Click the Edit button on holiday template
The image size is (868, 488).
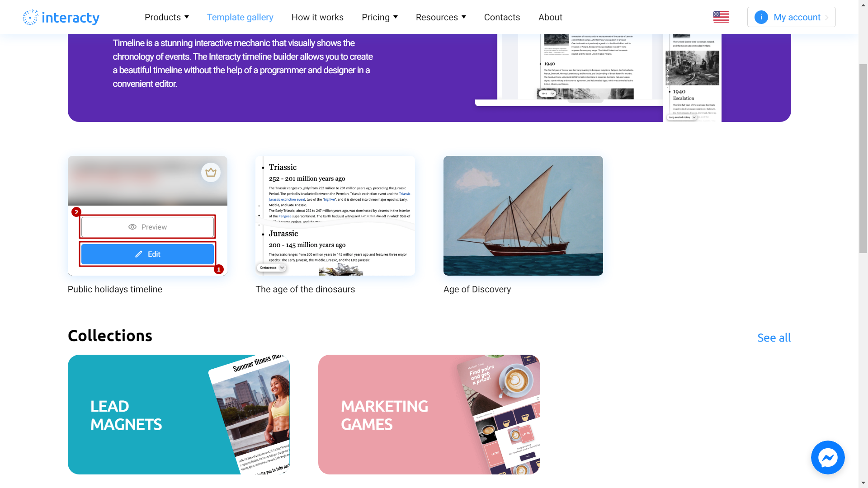tap(147, 254)
